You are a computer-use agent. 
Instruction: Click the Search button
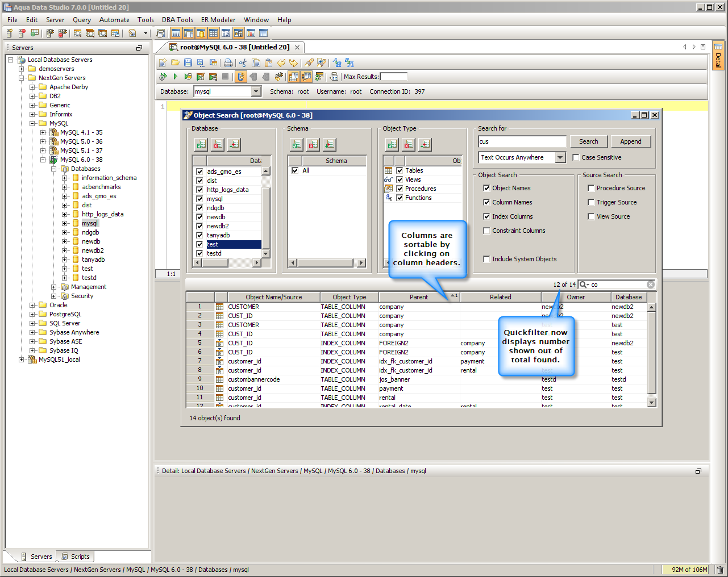(x=588, y=141)
